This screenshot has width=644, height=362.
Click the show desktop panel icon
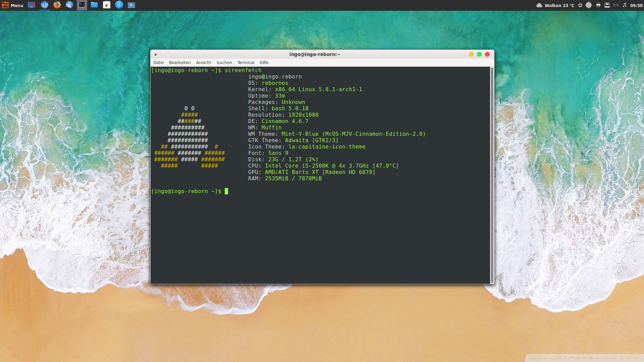pos(32,5)
